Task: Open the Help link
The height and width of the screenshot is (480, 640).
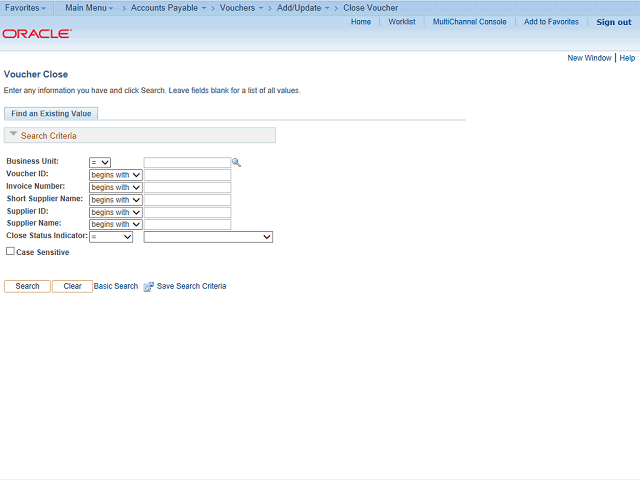Action: [x=627, y=58]
